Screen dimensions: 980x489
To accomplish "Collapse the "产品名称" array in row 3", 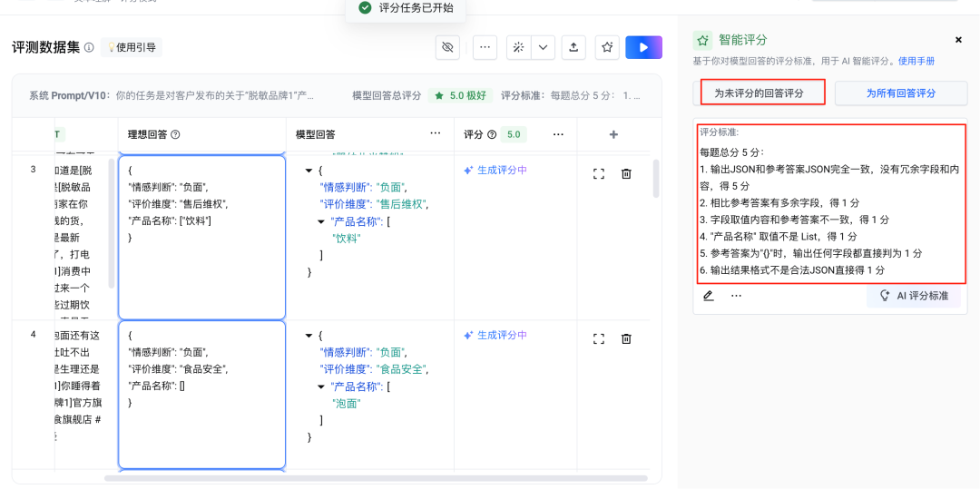I will [324, 221].
